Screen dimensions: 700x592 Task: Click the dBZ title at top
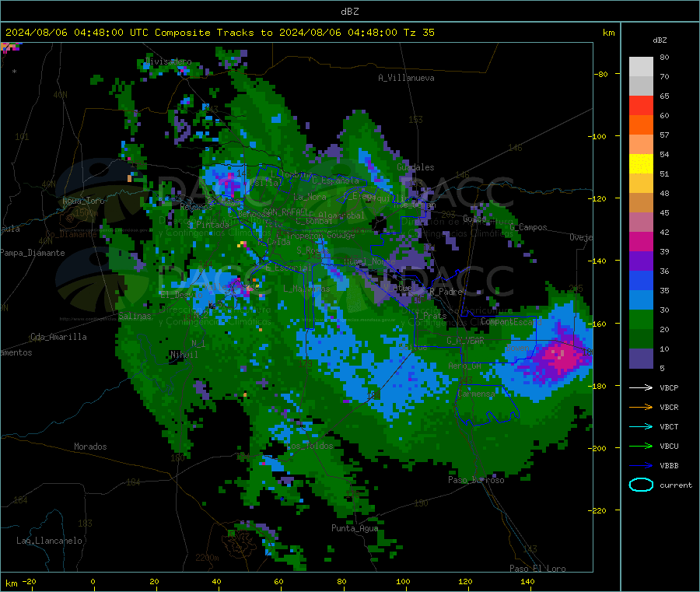349,12
